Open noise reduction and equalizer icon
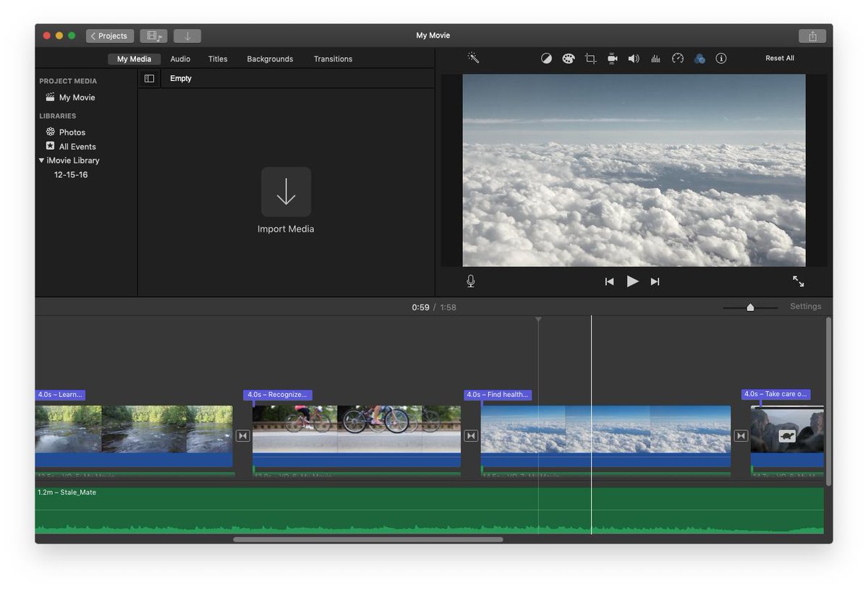The width and height of the screenshot is (868, 590). click(x=655, y=59)
